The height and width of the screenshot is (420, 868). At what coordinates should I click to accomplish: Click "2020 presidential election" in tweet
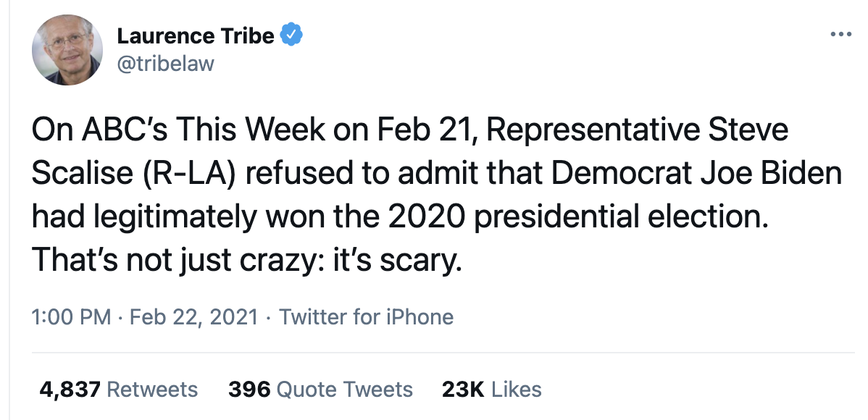tap(578, 218)
